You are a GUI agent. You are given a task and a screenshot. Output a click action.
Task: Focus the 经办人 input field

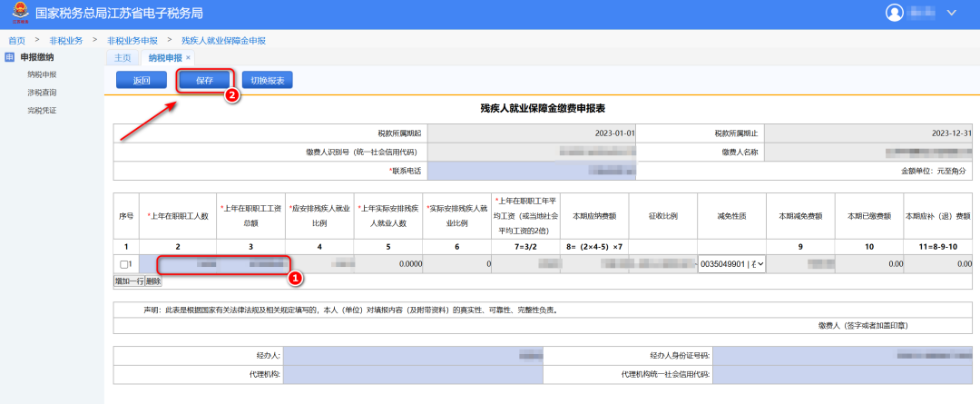tap(414, 355)
